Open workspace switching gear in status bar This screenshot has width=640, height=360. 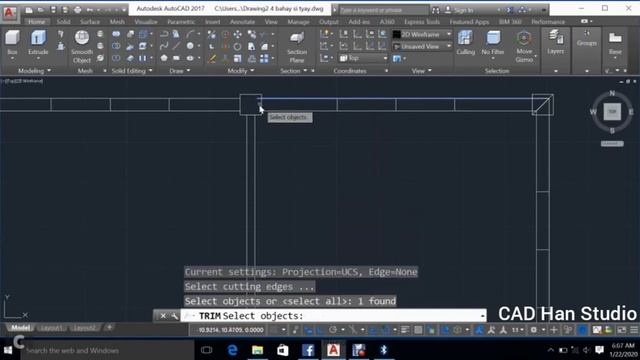click(x=533, y=330)
